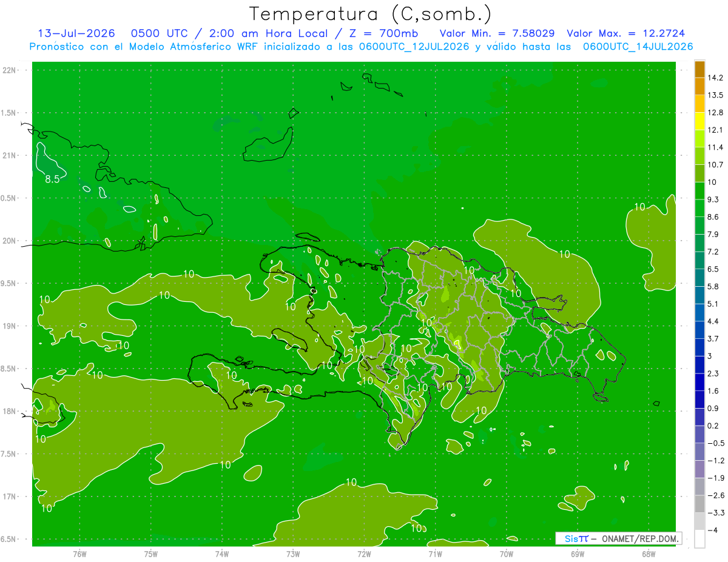Click the dark orange swatch atop the colorbar

tap(699, 69)
